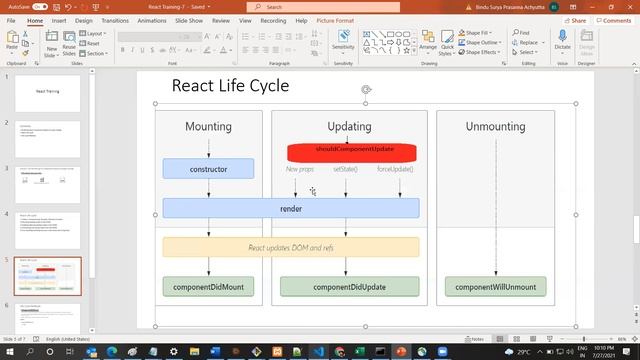Click the zoom slider handle
The image size is (640, 360).
[584, 339]
